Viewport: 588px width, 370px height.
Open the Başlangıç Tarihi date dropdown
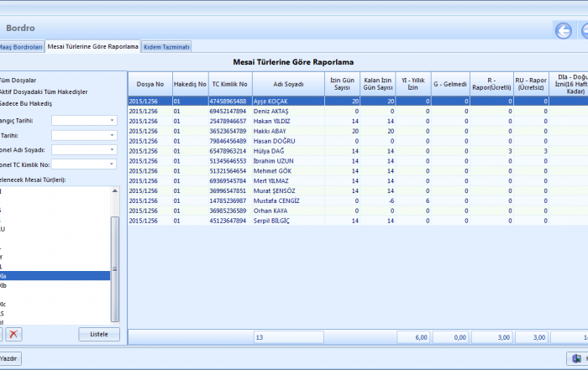(x=112, y=120)
